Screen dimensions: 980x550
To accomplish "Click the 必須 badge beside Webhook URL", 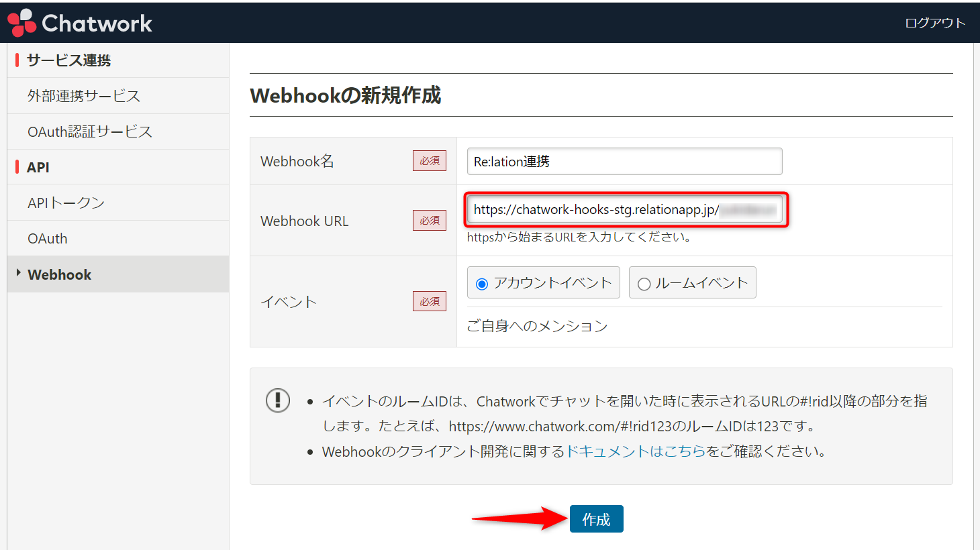I will pos(430,221).
